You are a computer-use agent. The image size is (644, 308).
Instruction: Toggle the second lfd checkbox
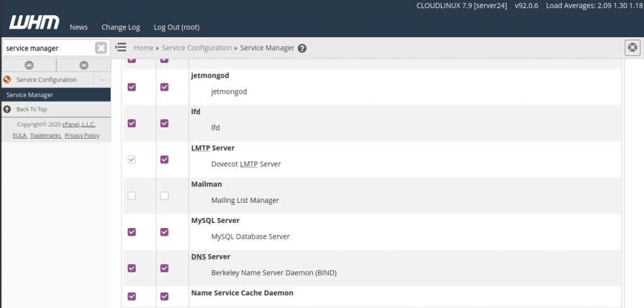pos(164,123)
